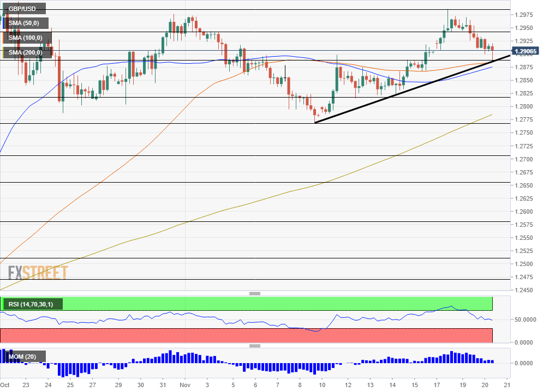549x392 pixels.
Task: Click the orange SMA 100 color marker
Action: pos(4,38)
